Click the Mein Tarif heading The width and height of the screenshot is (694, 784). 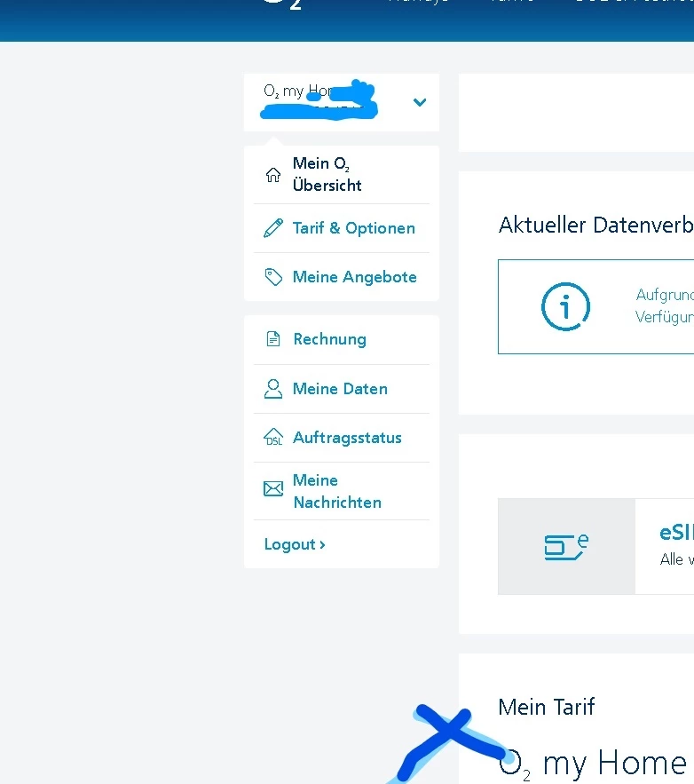pos(547,707)
